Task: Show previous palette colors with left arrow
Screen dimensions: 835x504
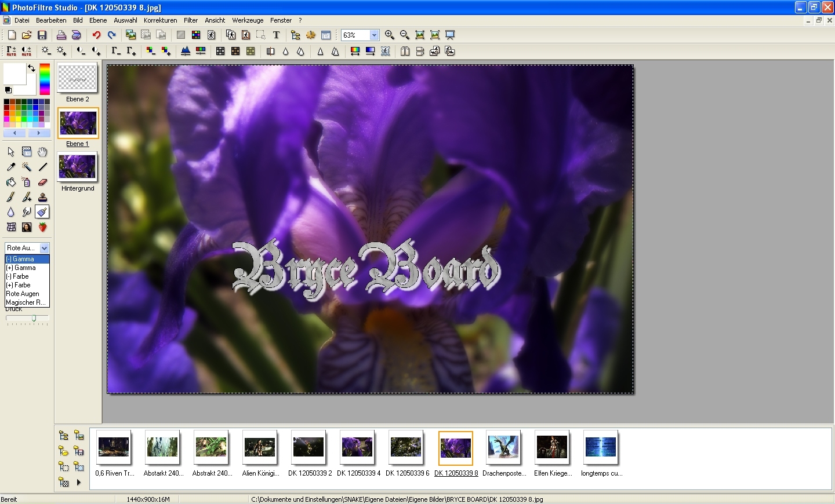Action: tap(15, 133)
